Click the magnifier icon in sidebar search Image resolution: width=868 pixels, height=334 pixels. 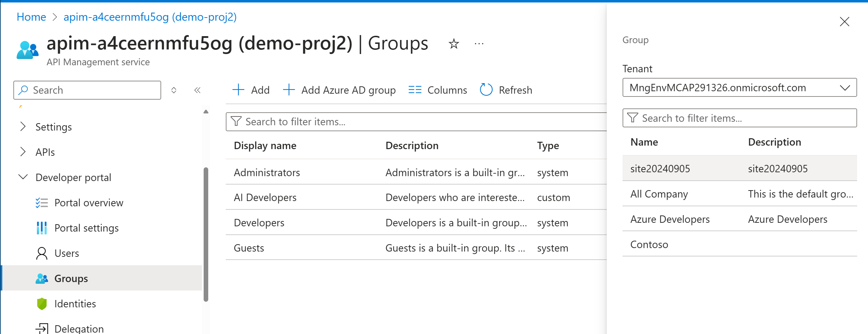[23, 90]
